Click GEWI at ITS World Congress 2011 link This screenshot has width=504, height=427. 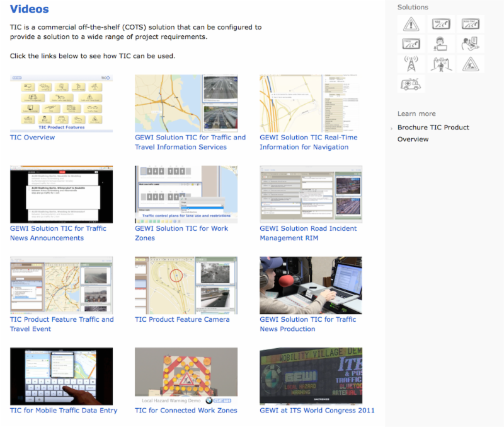317,410
